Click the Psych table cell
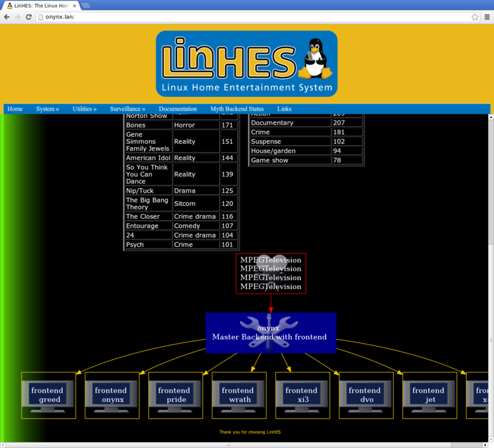The width and height of the screenshot is (494, 448). click(148, 245)
